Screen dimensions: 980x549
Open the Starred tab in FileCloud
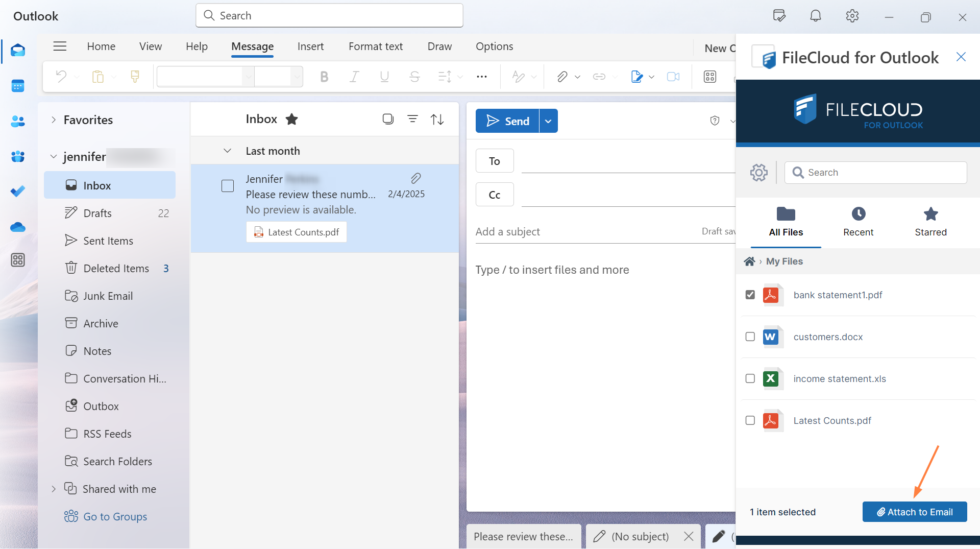click(x=930, y=222)
